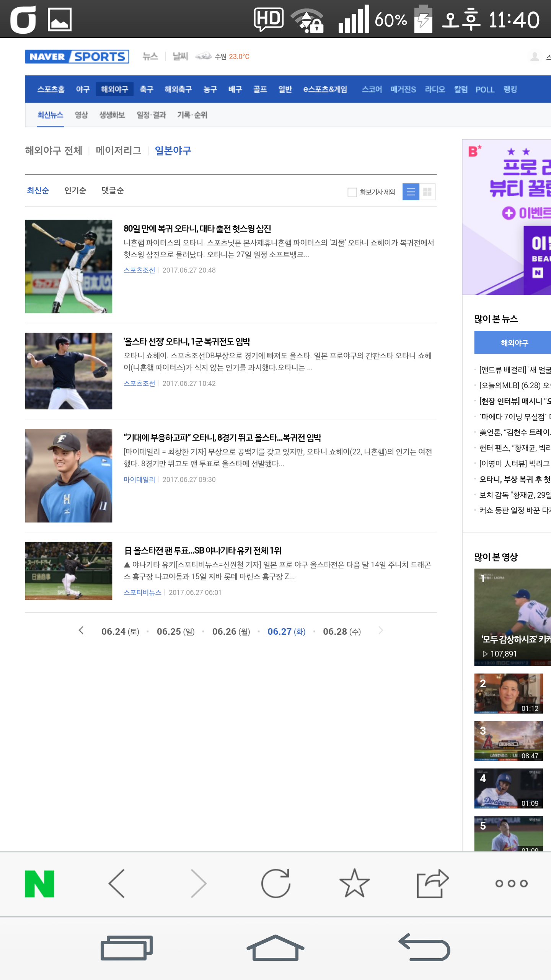
Task: Switch to the 인기순 sort tab
Action: 75,191
